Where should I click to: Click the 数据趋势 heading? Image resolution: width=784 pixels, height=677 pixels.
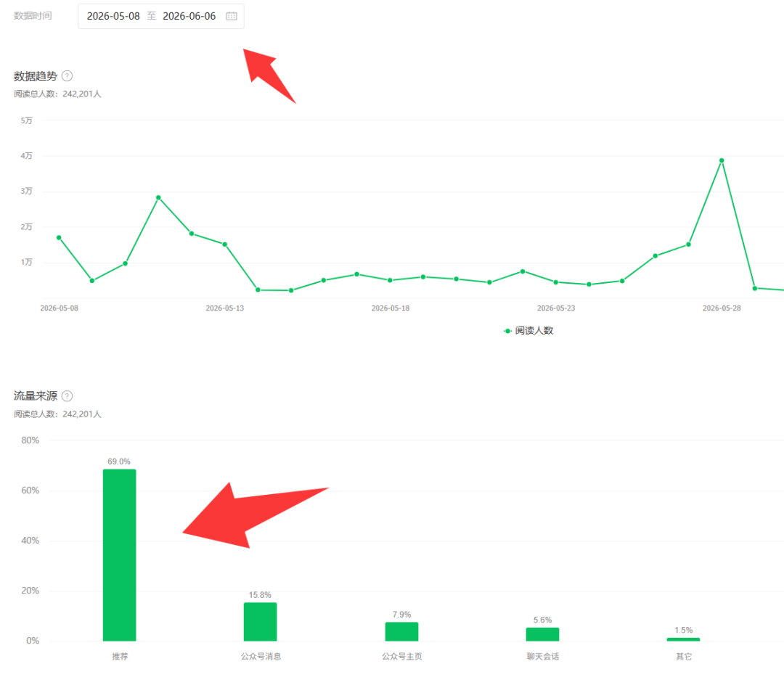tap(36, 76)
